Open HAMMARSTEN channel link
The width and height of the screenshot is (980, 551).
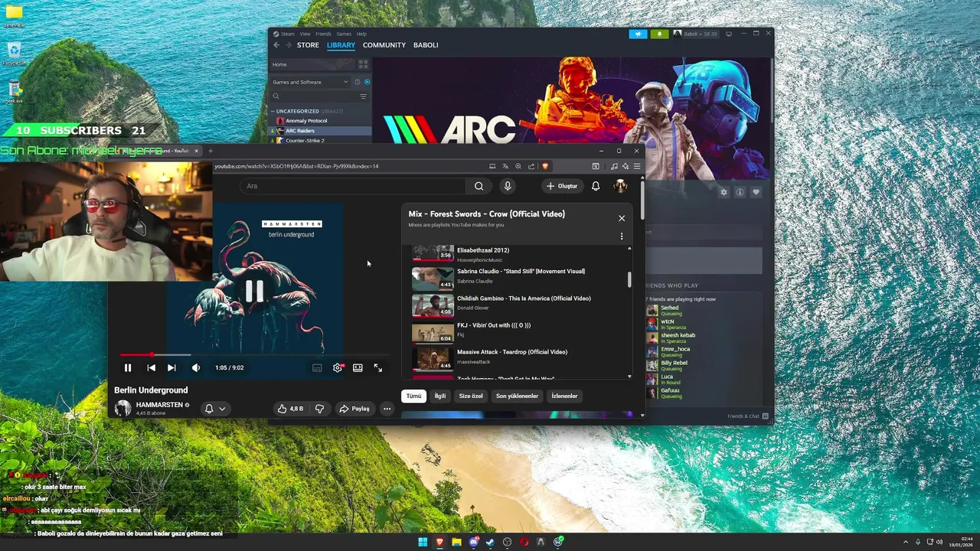coord(159,404)
